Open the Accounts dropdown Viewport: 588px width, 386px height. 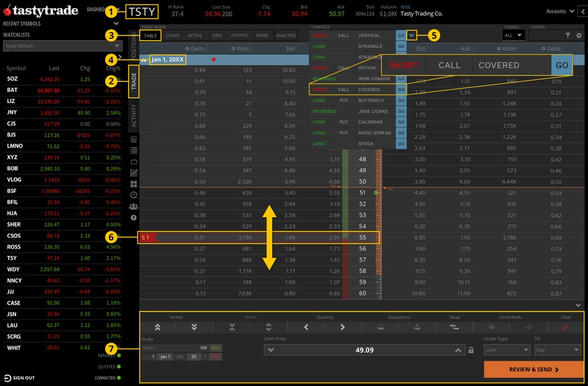[560, 11]
